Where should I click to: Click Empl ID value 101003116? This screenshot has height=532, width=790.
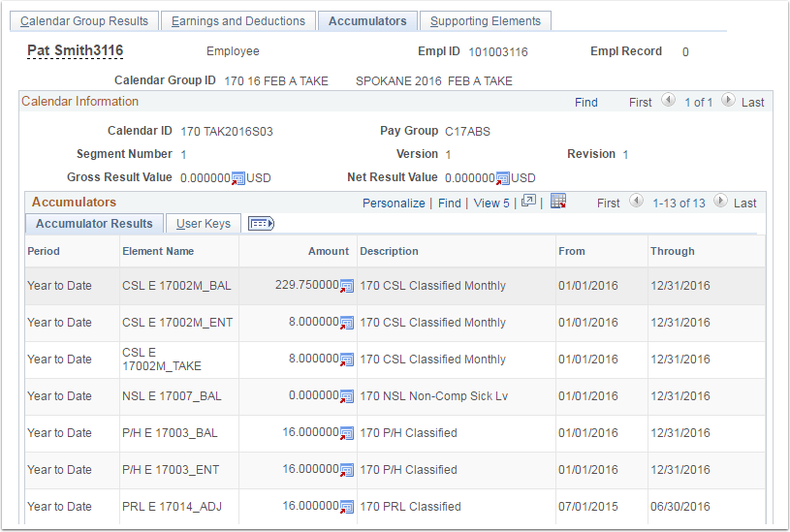click(x=498, y=52)
